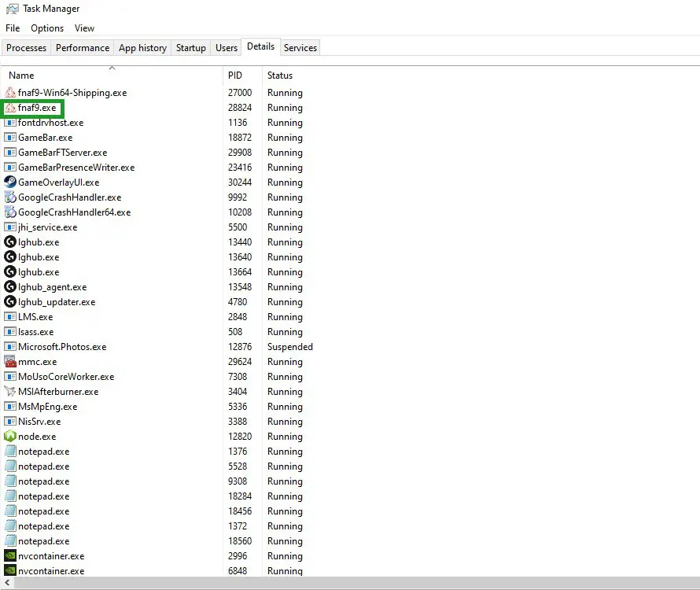Click the Suspended status of Microsoft.Photos.exe
The height and width of the screenshot is (590, 700).
click(x=289, y=347)
